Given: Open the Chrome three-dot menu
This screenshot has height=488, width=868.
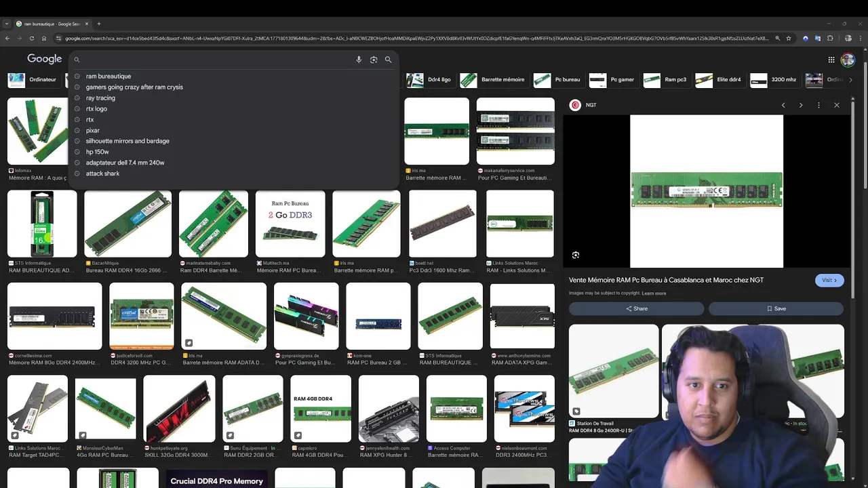Looking at the screenshot, I should (861, 39).
